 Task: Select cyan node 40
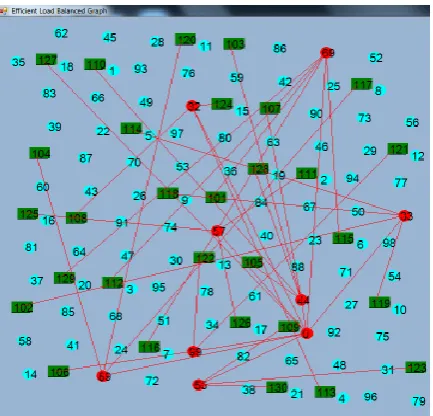click(266, 236)
